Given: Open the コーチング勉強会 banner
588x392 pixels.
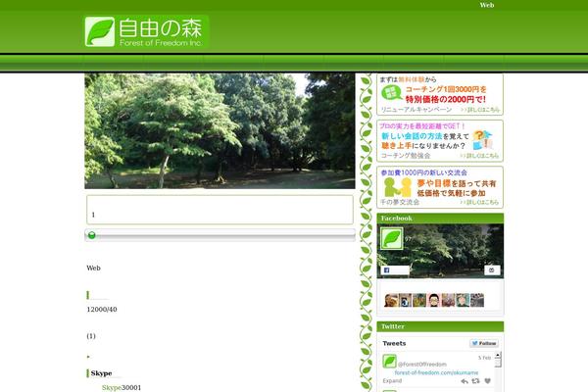Looking at the screenshot, I should click(x=440, y=141).
